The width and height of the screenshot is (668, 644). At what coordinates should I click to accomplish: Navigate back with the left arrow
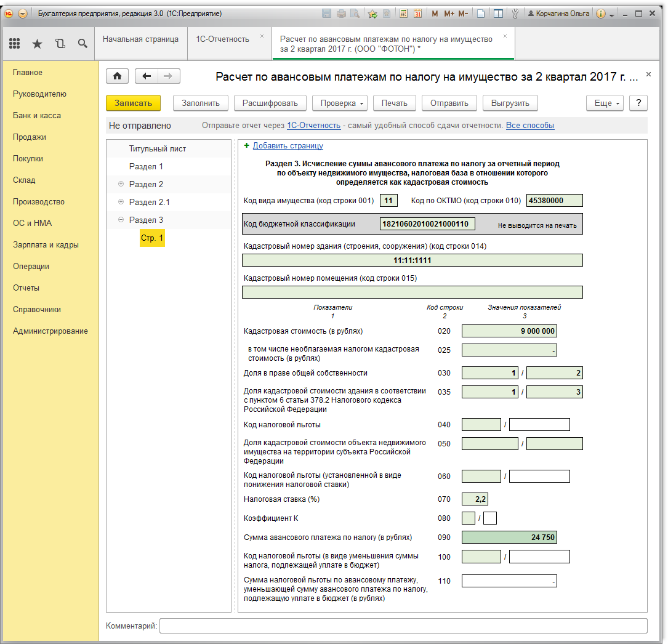coord(146,76)
